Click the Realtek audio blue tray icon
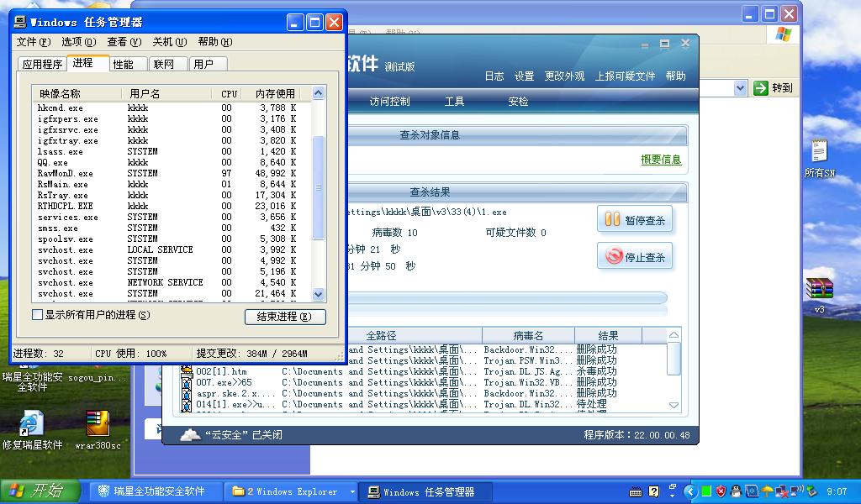The height and width of the screenshot is (504, 861). point(752,491)
